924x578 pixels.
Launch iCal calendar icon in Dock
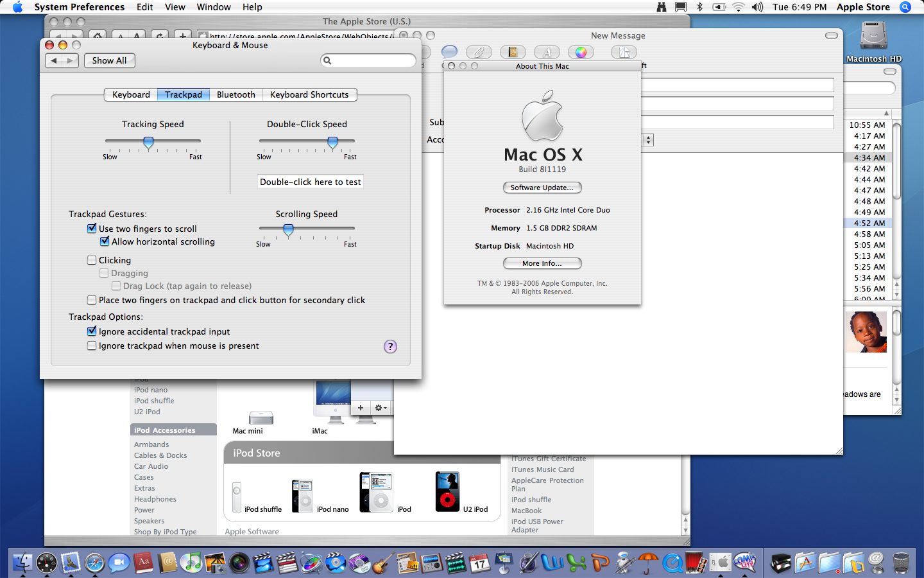[x=479, y=563]
